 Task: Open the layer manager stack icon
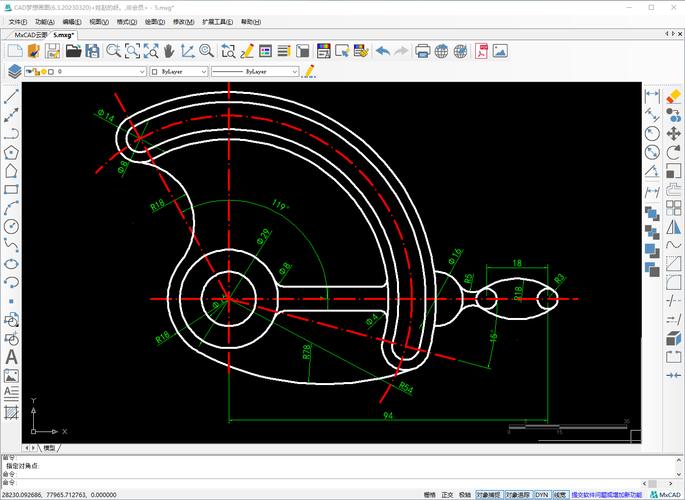click(14, 71)
